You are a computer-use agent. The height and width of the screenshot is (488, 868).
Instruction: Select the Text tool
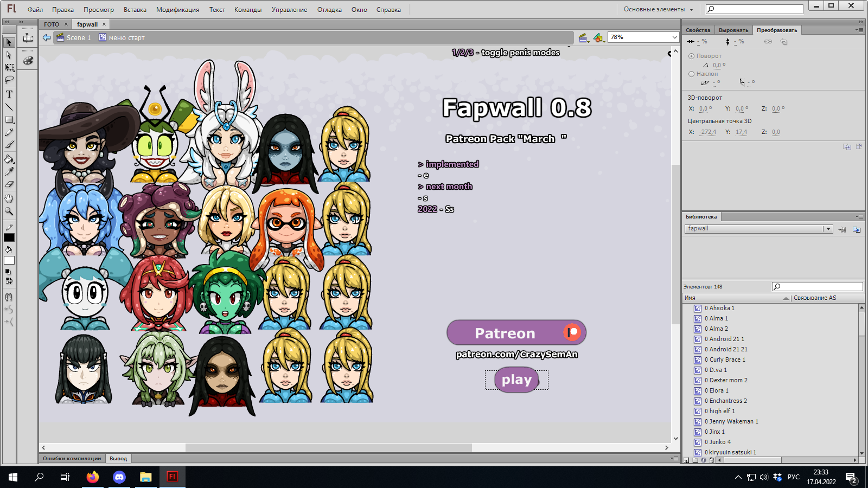(x=9, y=94)
